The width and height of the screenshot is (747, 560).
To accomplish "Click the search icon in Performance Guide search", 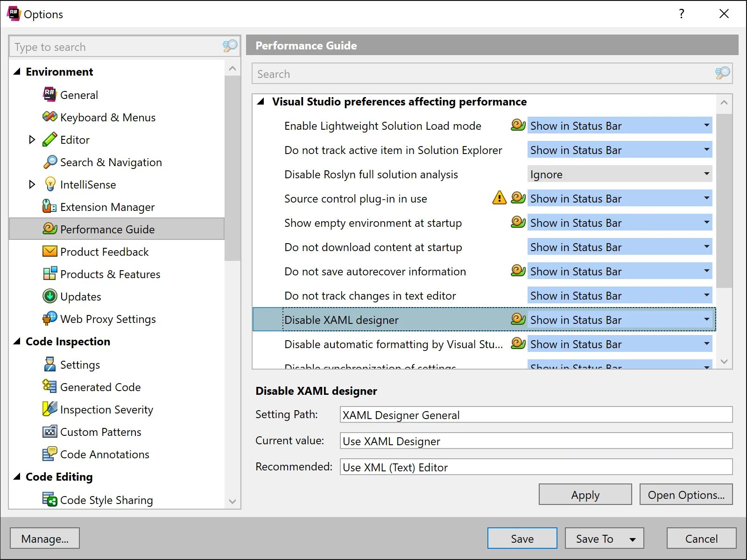I will coord(723,73).
